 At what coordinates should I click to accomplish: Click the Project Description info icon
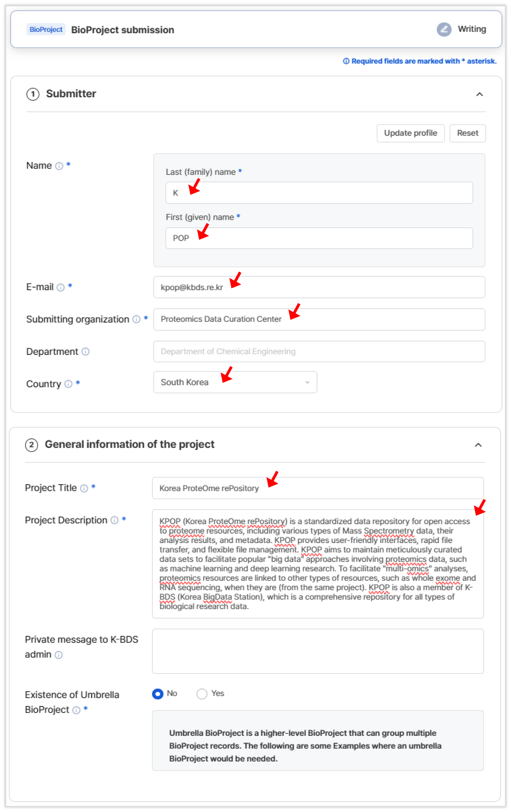115,520
